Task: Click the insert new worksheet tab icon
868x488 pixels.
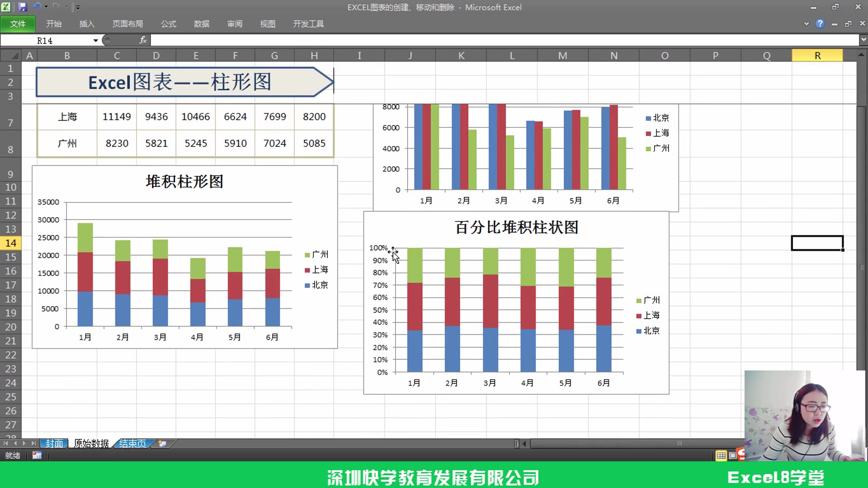Action: [162, 444]
